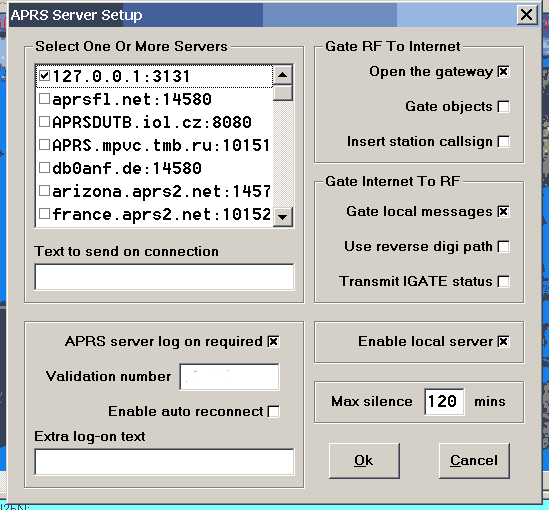Screen dimensions: 549x510
Task: Close the APRS Server Setup dialog
Action: (x=527, y=15)
